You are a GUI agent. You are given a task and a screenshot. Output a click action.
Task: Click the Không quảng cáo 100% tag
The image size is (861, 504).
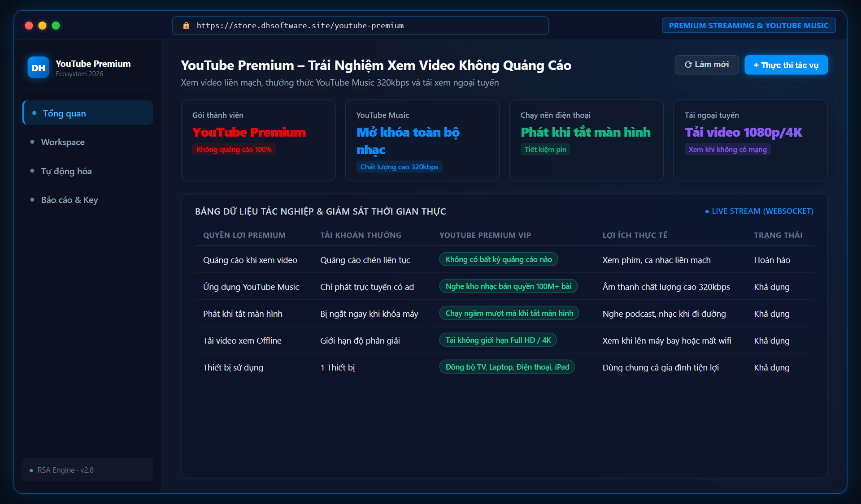(x=234, y=149)
